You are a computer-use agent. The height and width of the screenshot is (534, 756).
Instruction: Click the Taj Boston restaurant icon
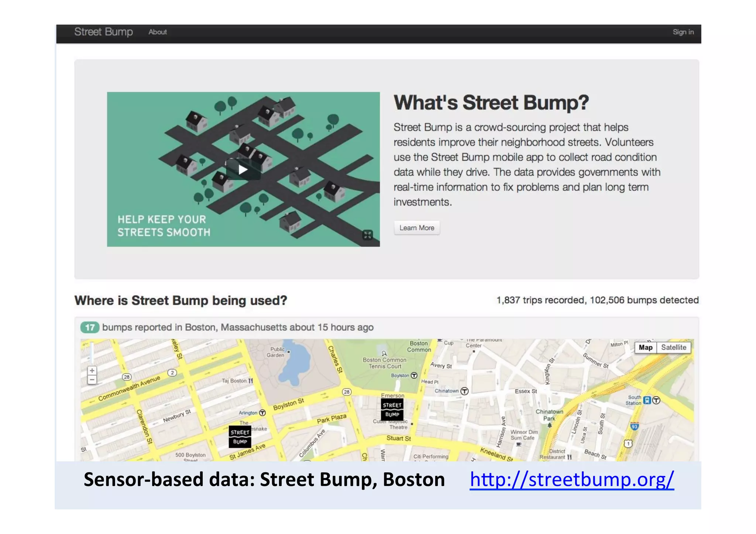[x=251, y=380]
